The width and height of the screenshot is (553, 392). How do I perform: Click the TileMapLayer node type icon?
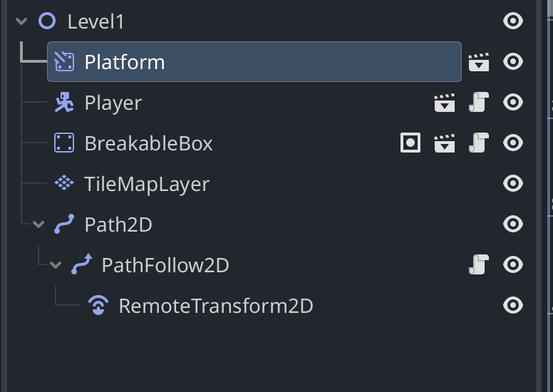(x=64, y=184)
